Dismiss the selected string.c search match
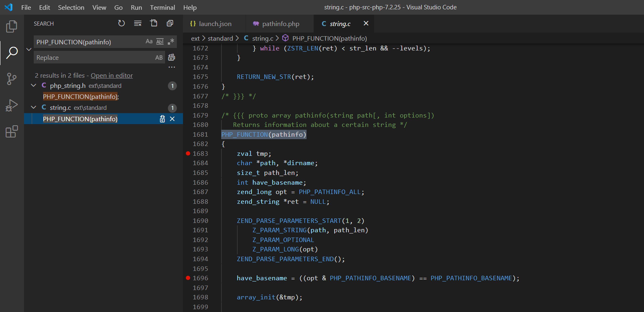 click(x=172, y=119)
